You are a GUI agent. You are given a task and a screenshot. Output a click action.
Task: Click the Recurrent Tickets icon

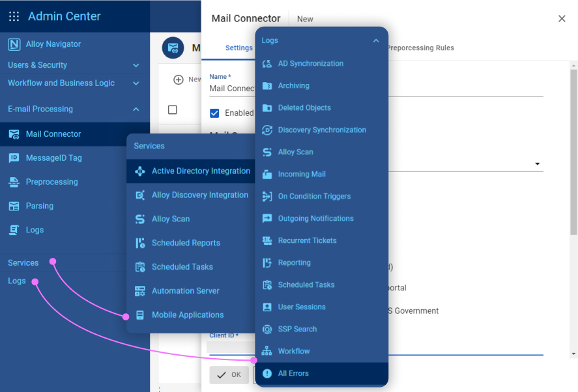point(267,240)
